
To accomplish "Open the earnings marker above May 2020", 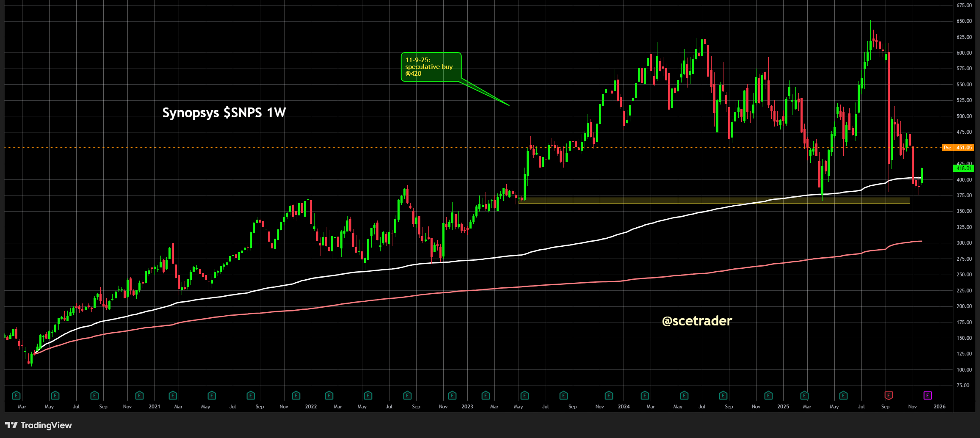I will pyautogui.click(x=55, y=396).
